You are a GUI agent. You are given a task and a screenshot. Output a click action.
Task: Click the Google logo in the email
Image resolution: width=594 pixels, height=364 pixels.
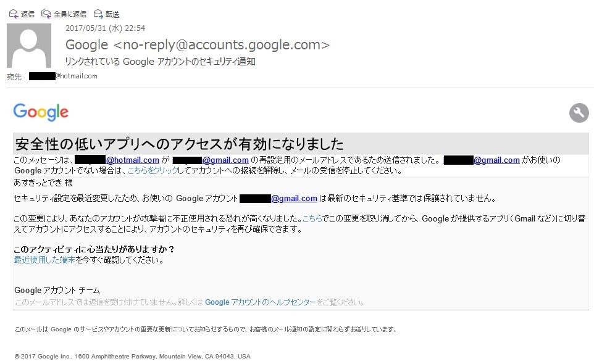click(41, 112)
